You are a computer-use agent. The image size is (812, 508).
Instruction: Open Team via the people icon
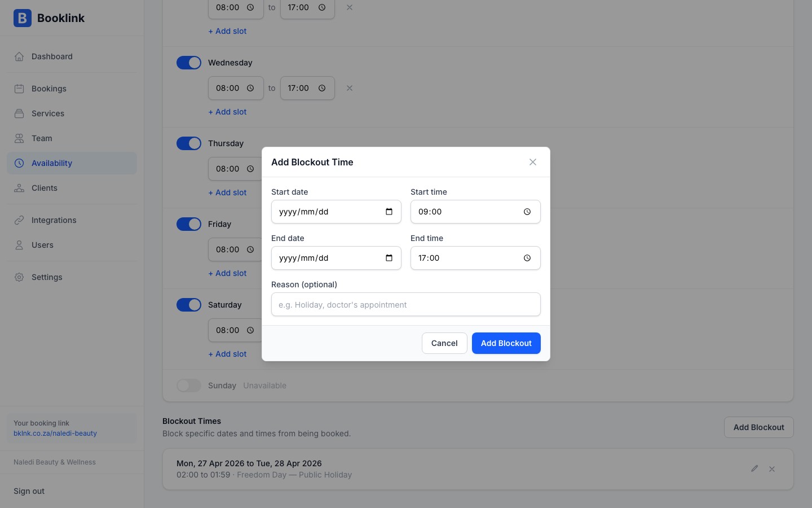[x=19, y=138]
